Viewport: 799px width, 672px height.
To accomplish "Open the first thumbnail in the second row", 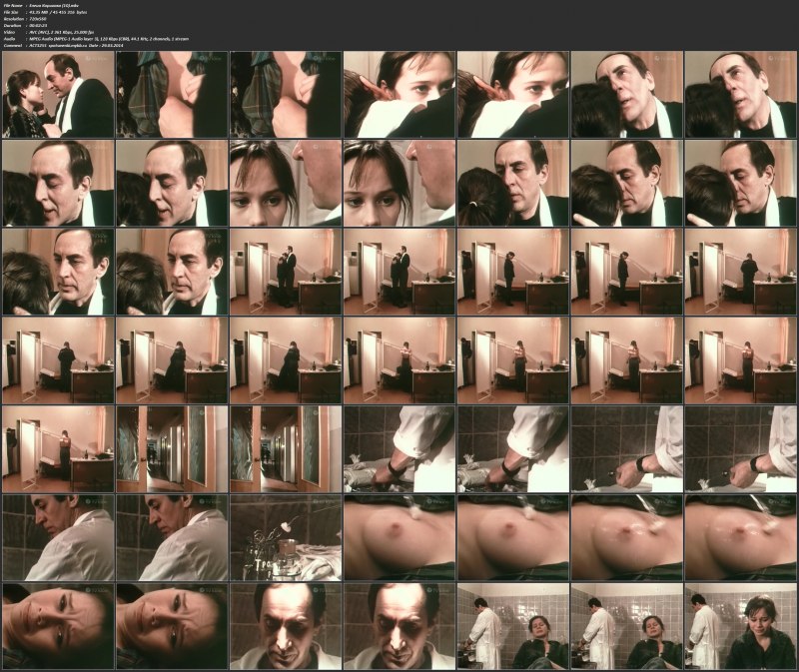I will 57,182.
